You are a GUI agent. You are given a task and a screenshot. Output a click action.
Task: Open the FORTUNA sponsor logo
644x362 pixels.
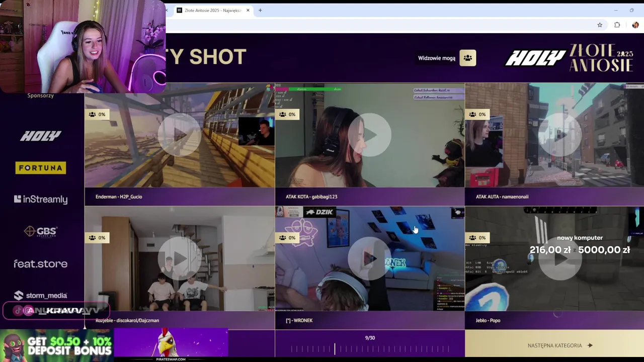[41, 168]
